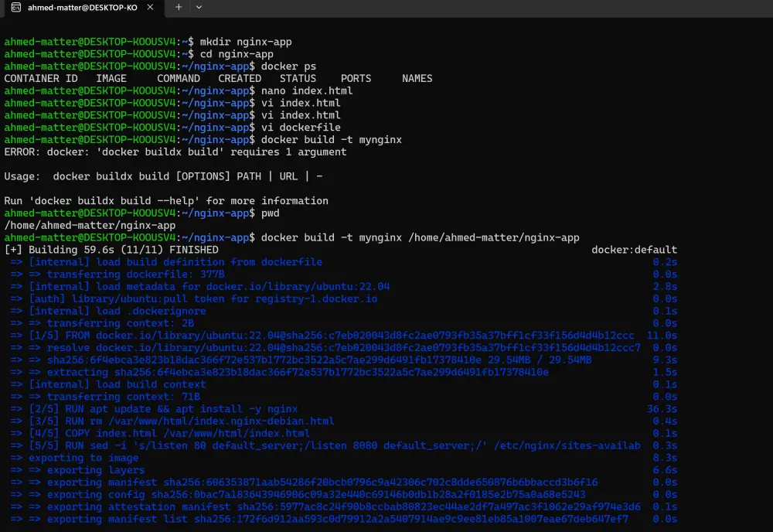Click the 'docker buildx build --help' hint line

click(x=166, y=201)
